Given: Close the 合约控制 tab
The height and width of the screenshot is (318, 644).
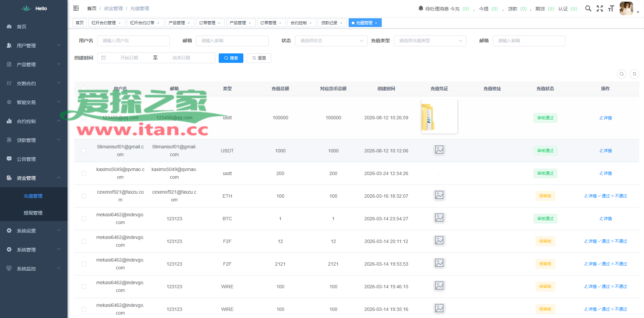Looking at the screenshot, I should (311, 23).
